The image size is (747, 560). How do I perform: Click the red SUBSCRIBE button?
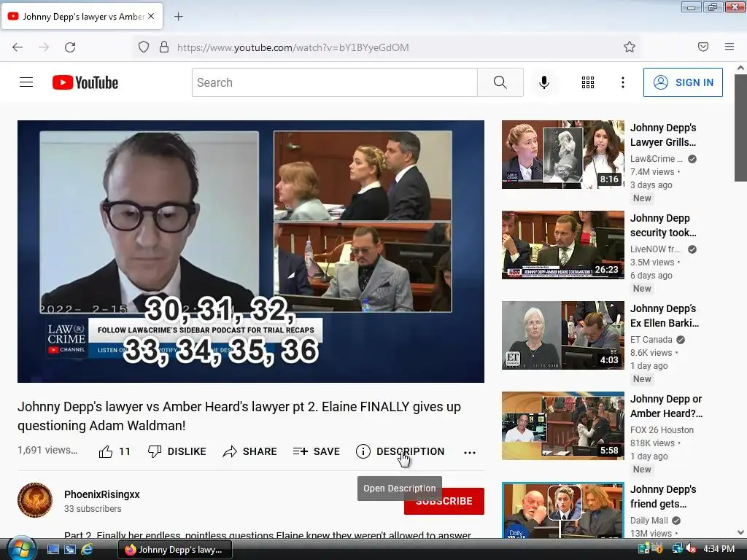[x=444, y=501]
